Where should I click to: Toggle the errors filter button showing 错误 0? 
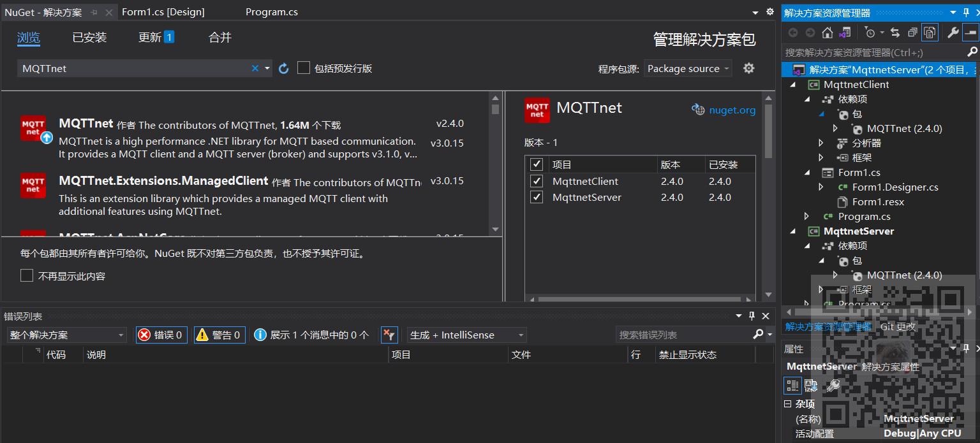coord(161,335)
